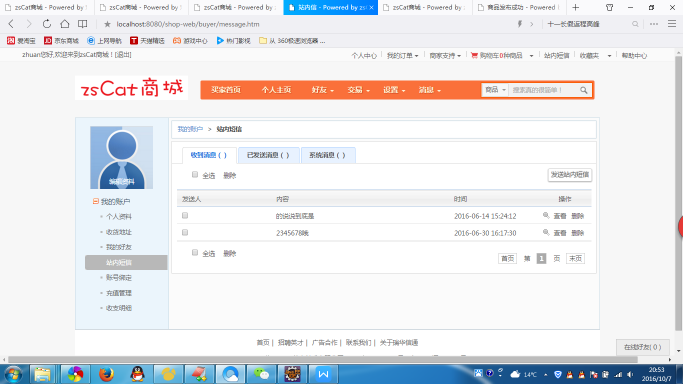Open the search category 商品 dropdown
This screenshot has width=683, height=384.
[x=495, y=90]
